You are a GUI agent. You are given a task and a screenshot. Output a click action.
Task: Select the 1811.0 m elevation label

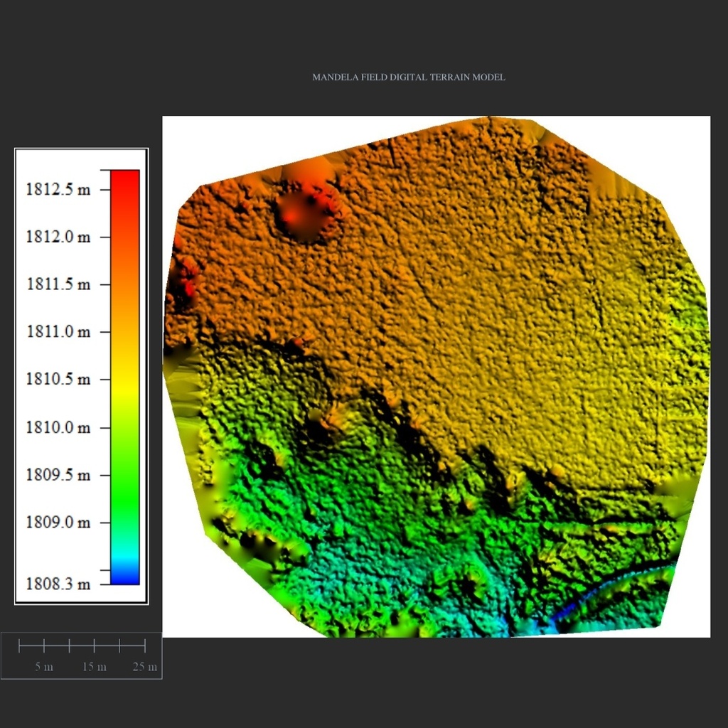[x=58, y=331]
